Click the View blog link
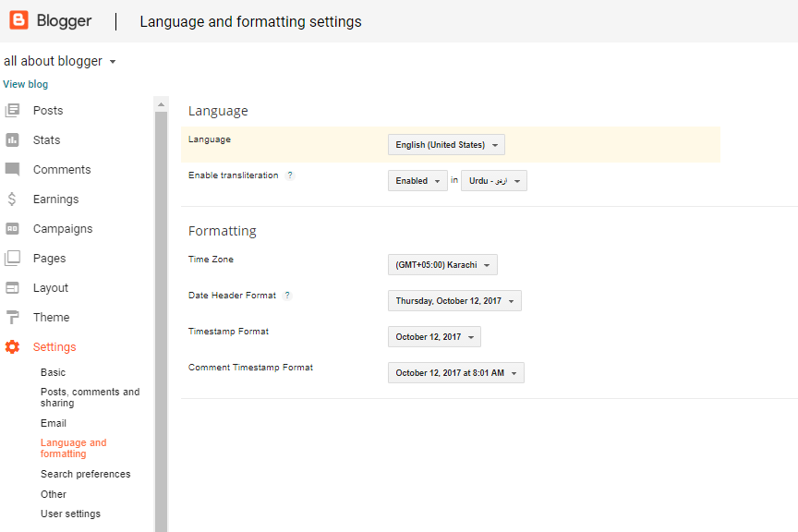 click(25, 83)
